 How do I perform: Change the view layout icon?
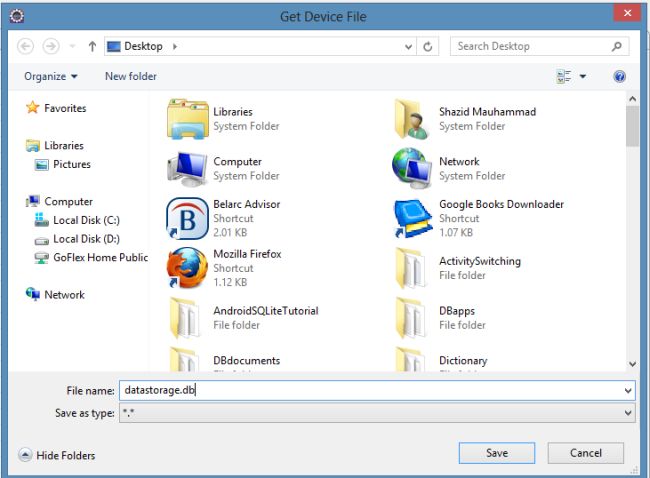[564, 76]
